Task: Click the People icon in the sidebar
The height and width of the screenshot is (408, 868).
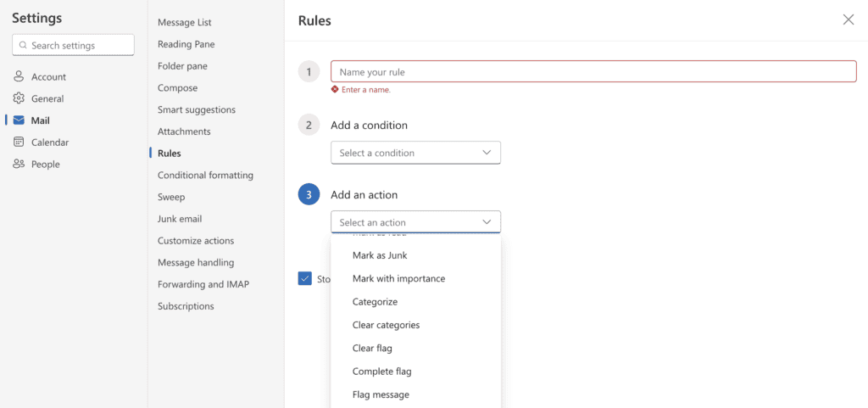Action: [x=19, y=164]
